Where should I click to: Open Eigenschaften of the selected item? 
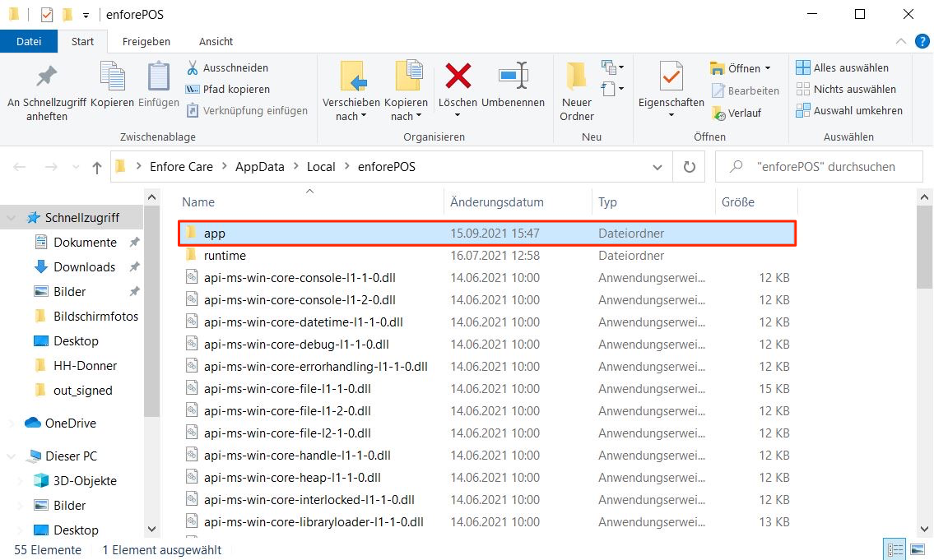(671, 90)
